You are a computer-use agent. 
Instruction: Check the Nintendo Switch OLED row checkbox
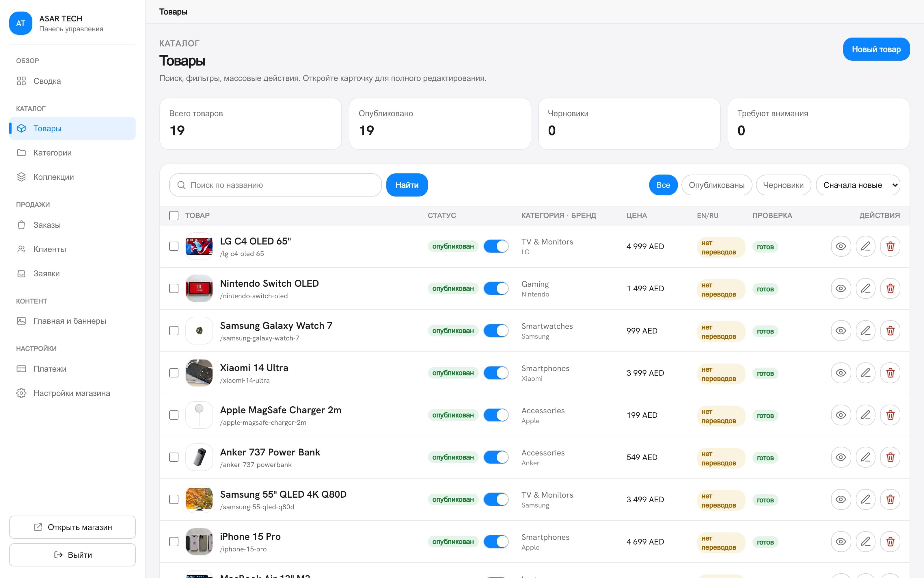tap(174, 289)
